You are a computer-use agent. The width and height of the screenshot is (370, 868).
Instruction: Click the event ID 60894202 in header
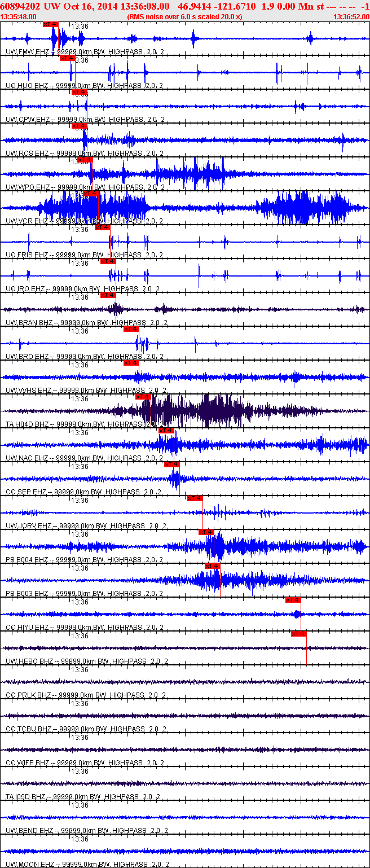[x=20, y=6]
